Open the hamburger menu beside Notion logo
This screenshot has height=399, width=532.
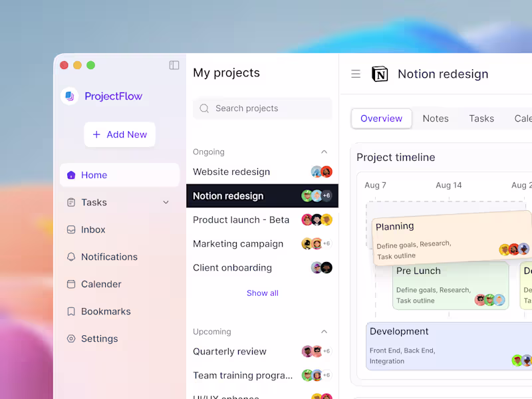(x=356, y=74)
